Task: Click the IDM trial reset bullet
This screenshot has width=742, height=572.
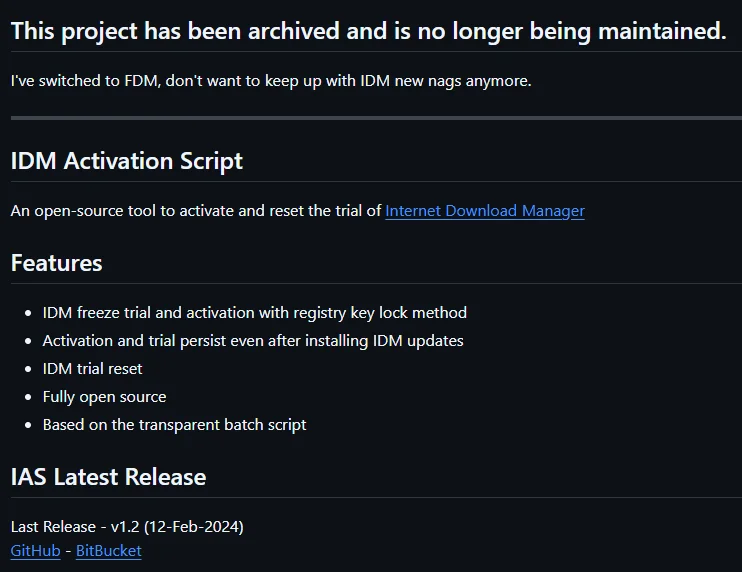Action: 92,369
